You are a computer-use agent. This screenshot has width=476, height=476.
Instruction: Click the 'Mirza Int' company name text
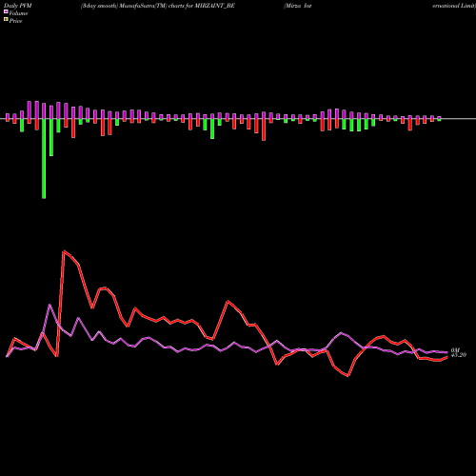(x=298, y=6)
